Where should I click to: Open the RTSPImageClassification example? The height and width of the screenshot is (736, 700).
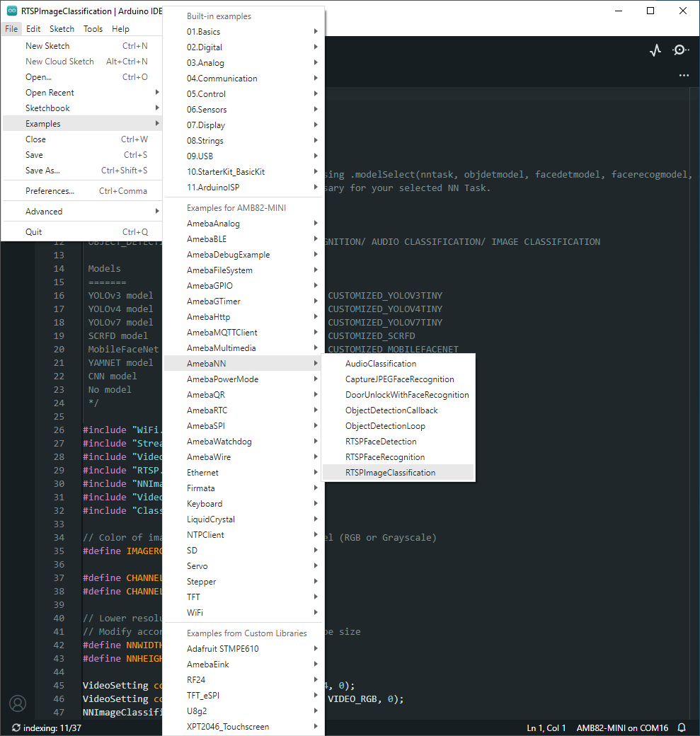coord(398,472)
